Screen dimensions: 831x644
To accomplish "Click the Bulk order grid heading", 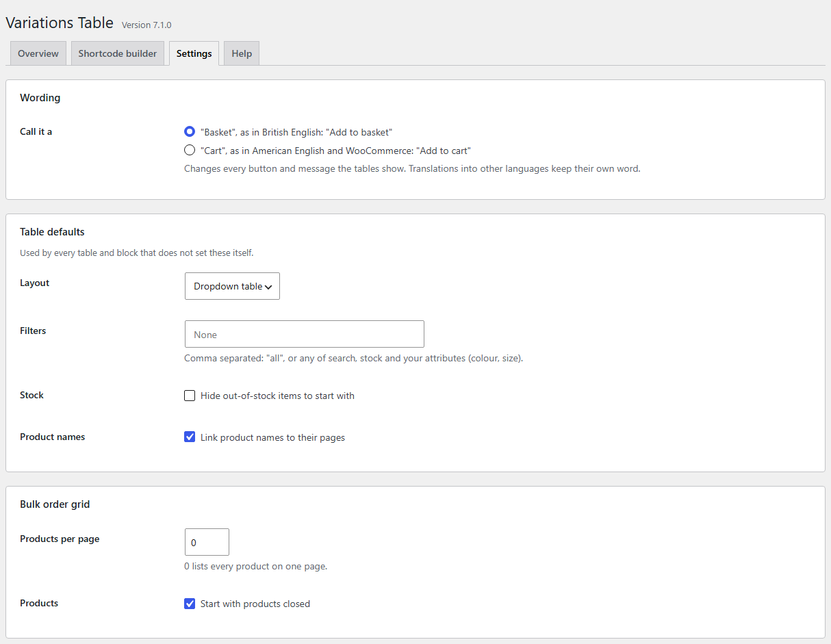I will pos(55,504).
